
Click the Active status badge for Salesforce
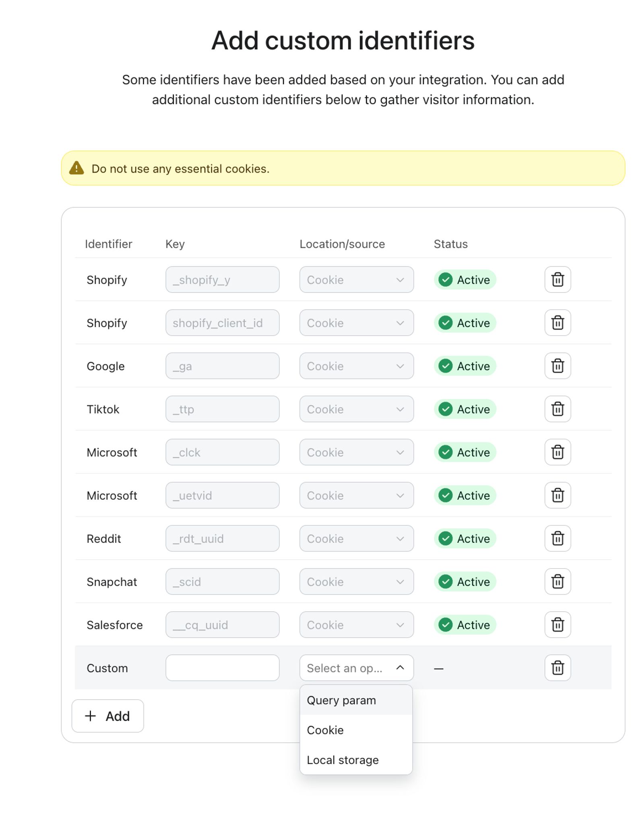click(465, 624)
